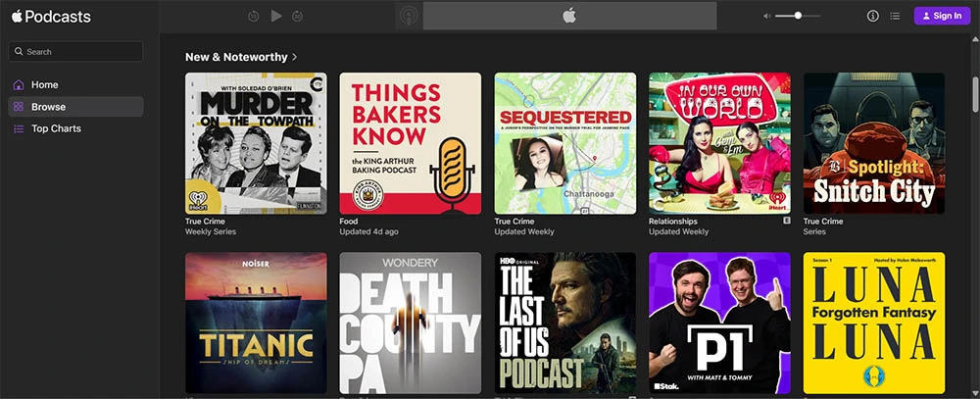This screenshot has width=980, height=399.
Task: Click the Sign In button
Action: point(942,17)
